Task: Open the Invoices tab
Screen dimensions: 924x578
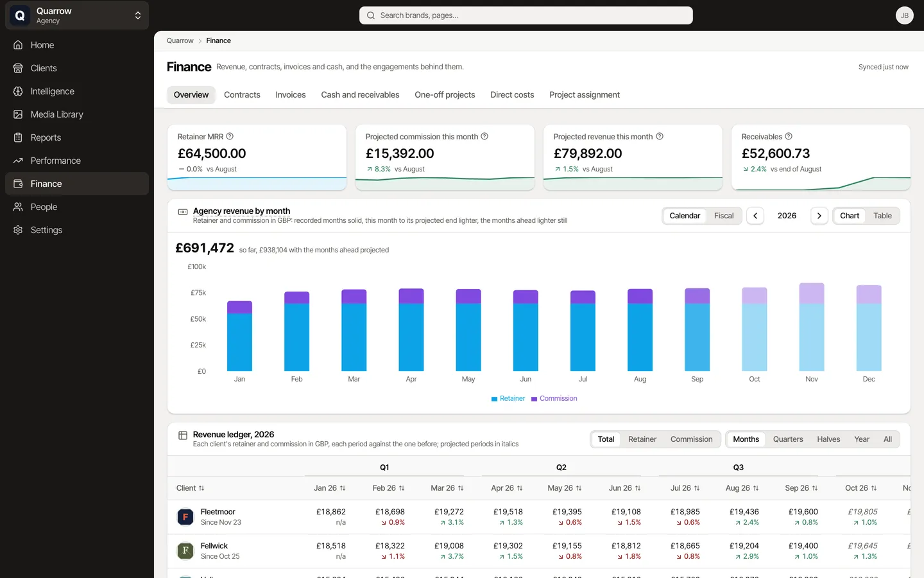Action: coord(291,94)
